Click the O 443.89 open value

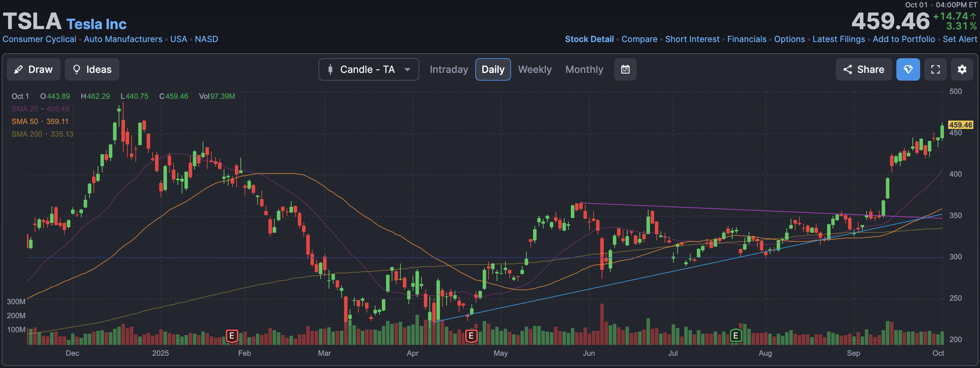[55, 96]
